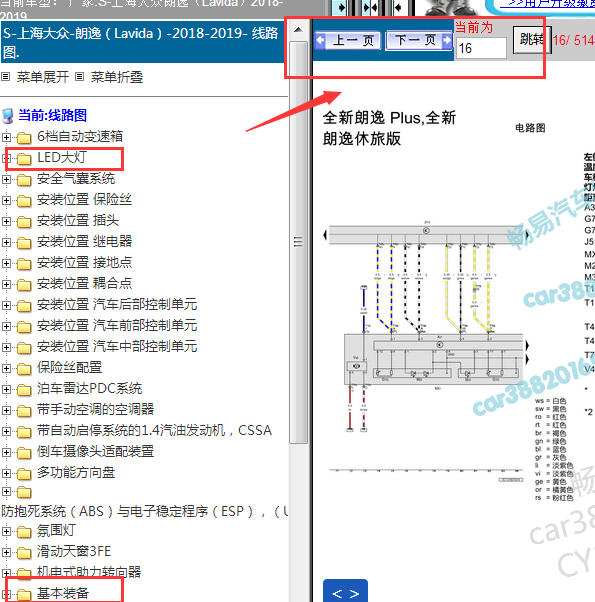Image resolution: width=595 pixels, height=602 pixels.
Task: Click the 16/ 514 page counter text
Action: 574,40
